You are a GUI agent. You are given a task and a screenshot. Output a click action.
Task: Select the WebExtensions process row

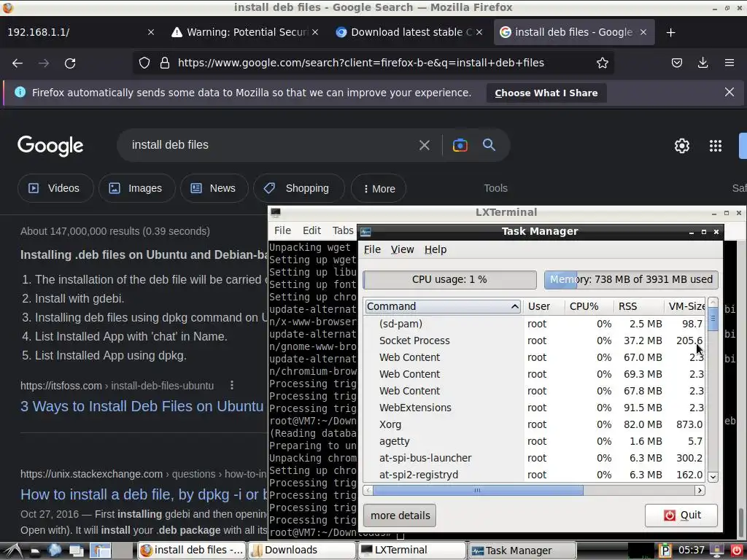click(x=535, y=408)
